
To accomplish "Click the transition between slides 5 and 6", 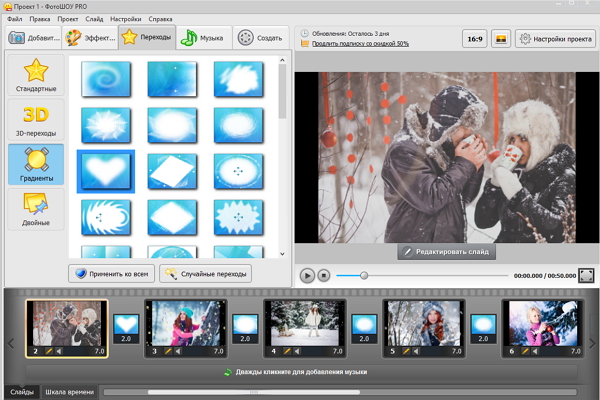I will click(483, 328).
